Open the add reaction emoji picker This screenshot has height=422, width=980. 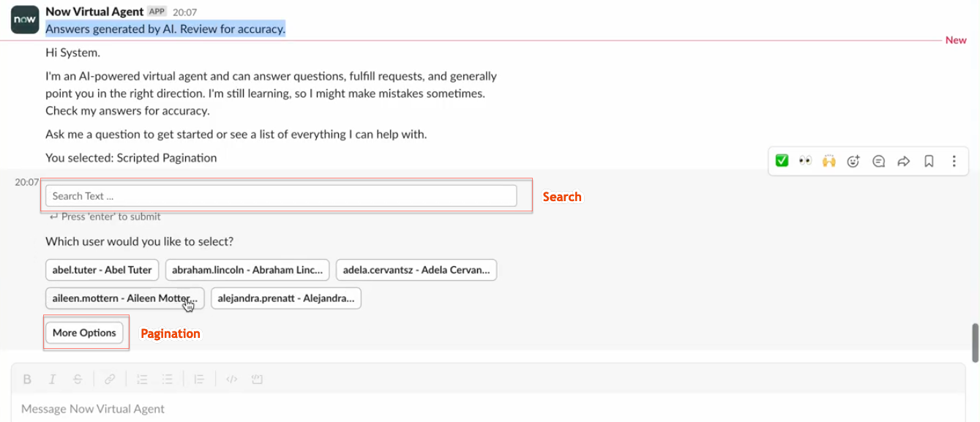tap(853, 162)
